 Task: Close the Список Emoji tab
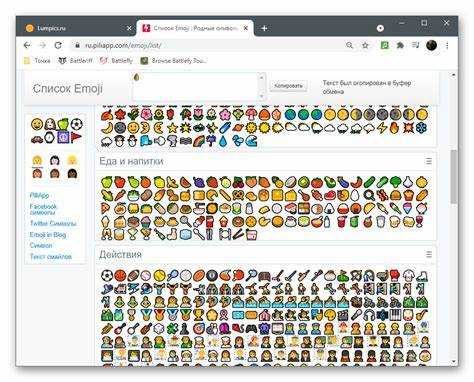click(x=246, y=28)
